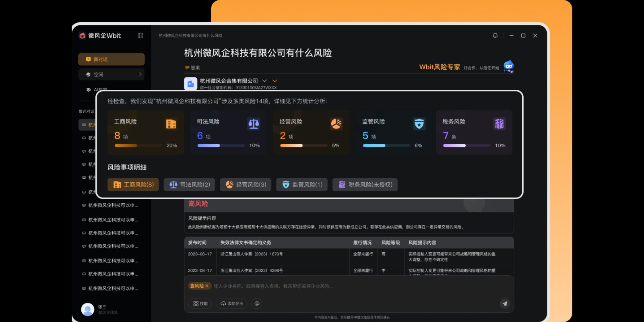Start a 新对话 conversation

click(111, 59)
